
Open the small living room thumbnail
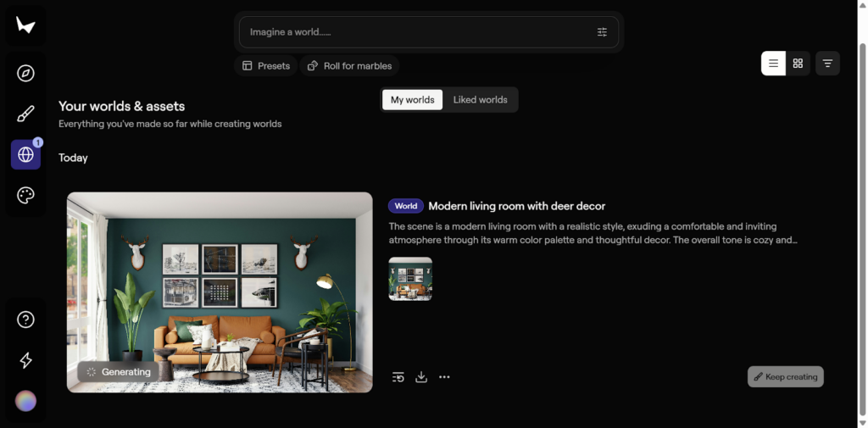tap(410, 279)
